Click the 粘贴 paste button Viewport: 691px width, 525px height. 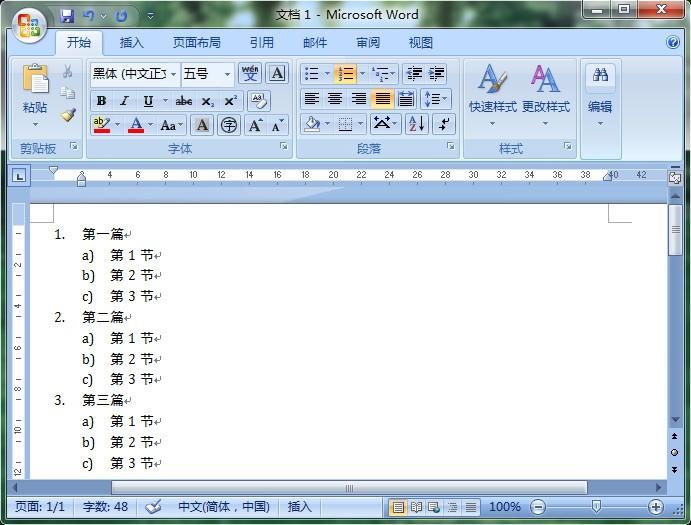tap(35, 95)
